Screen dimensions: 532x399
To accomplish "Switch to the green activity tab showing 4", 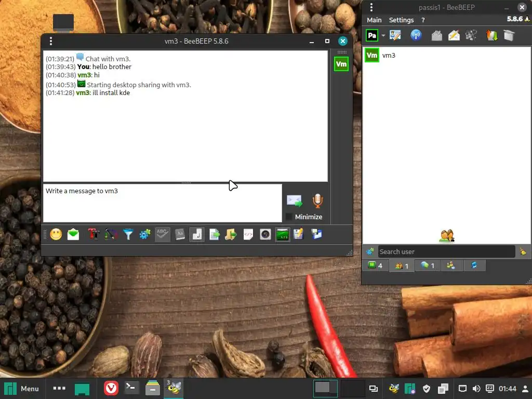I will point(375,265).
